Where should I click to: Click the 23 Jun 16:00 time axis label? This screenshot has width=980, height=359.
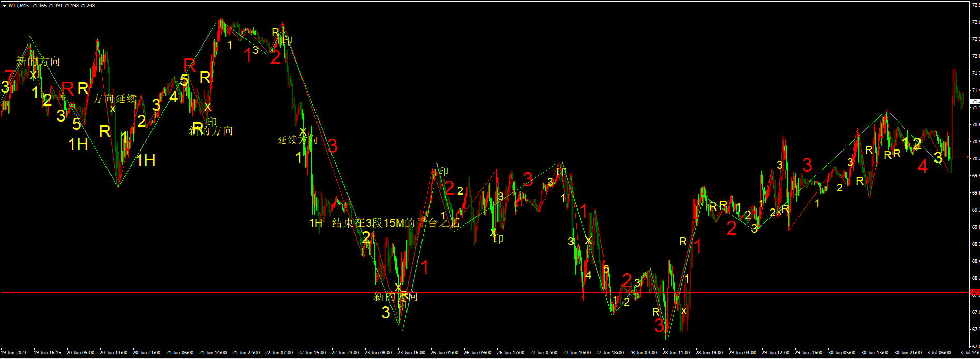click(412, 353)
